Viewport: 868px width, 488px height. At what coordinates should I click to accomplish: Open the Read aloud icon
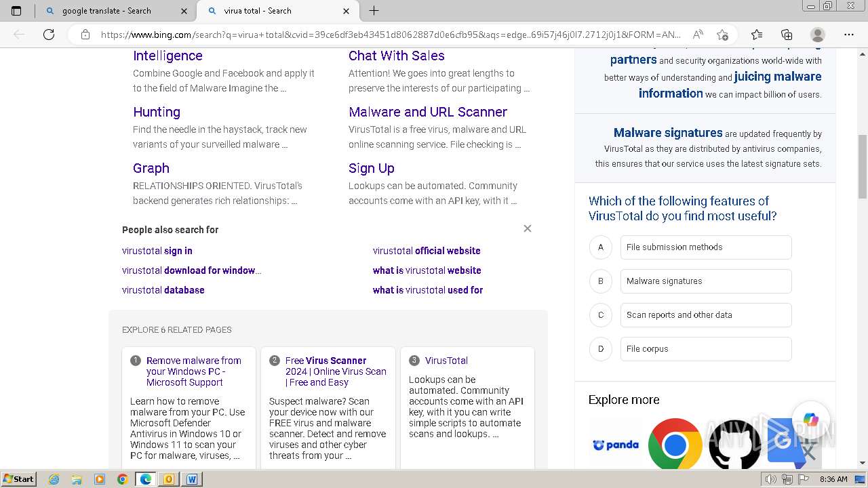pos(697,35)
